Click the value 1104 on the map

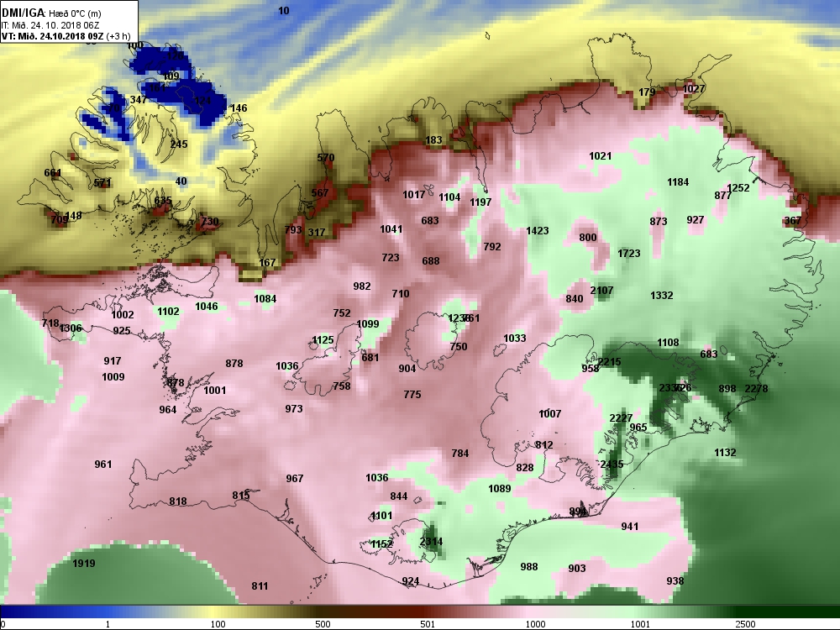pyautogui.click(x=449, y=197)
